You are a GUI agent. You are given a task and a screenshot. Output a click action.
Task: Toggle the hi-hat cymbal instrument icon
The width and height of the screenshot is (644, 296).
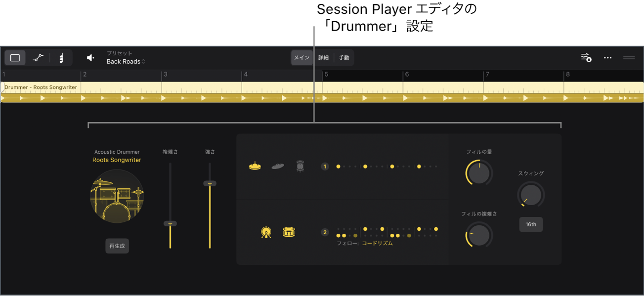coord(255,166)
